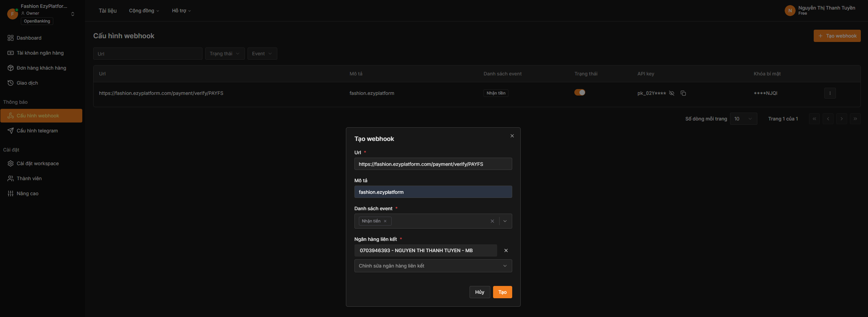Open Cài đặt workspace gear icon
The height and width of the screenshot is (317, 868).
click(x=11, y=163)
